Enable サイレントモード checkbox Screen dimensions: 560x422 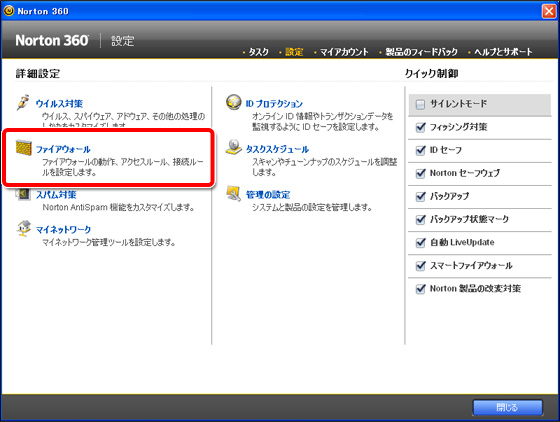point(420,104)
